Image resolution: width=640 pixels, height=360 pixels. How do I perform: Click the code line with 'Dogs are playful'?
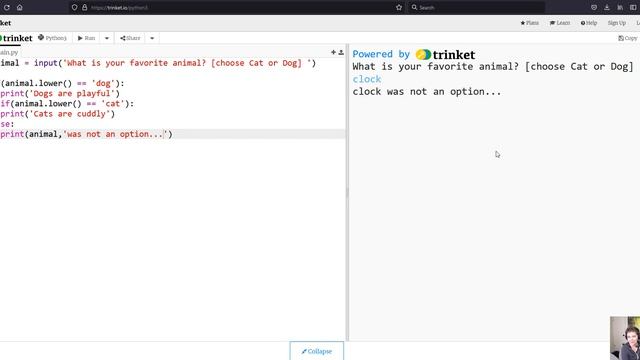pos(60,93)
